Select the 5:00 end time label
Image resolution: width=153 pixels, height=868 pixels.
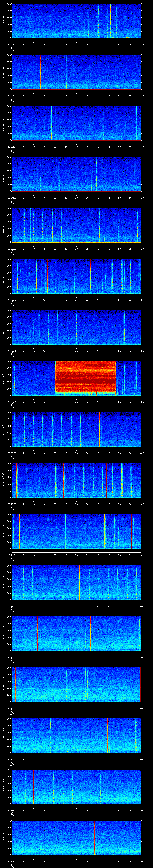(x=141, y=198)
